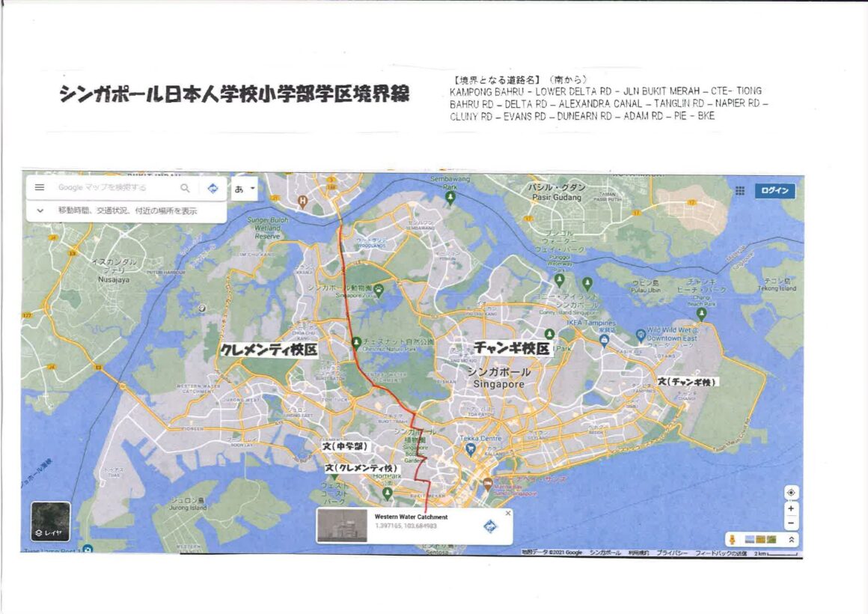Open the Western Water Catchment photo thumbnail

(343, 526)
